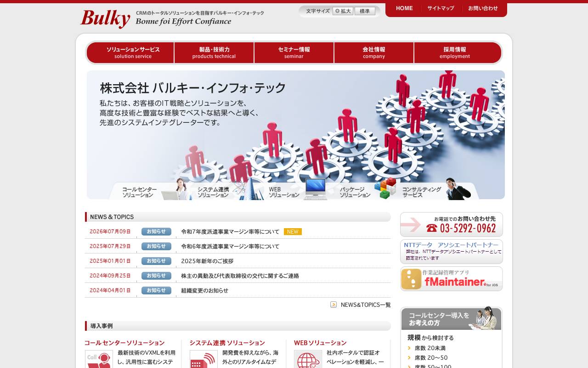Click the globe WEB case study icon
The height and width of the screenshot is (368, 588).
click(308, 359)
